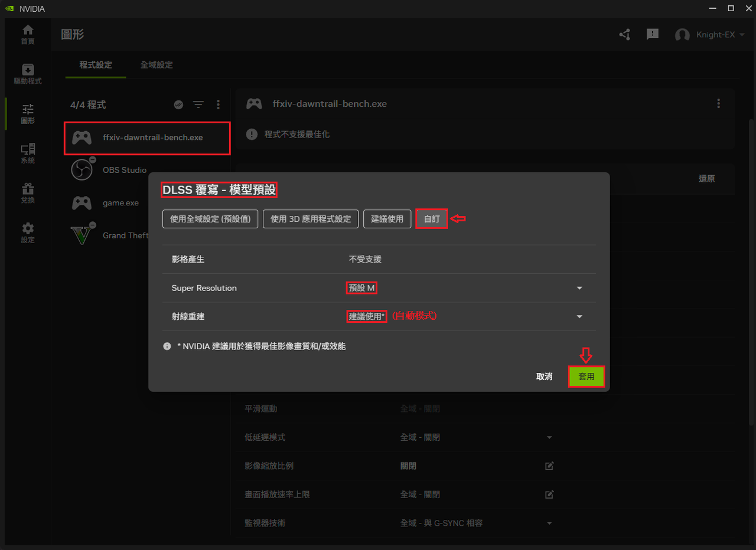Click the info icon beside 程式不支援最佳化
The height and width of the screenshot is (550, 756).
point(252,135)
